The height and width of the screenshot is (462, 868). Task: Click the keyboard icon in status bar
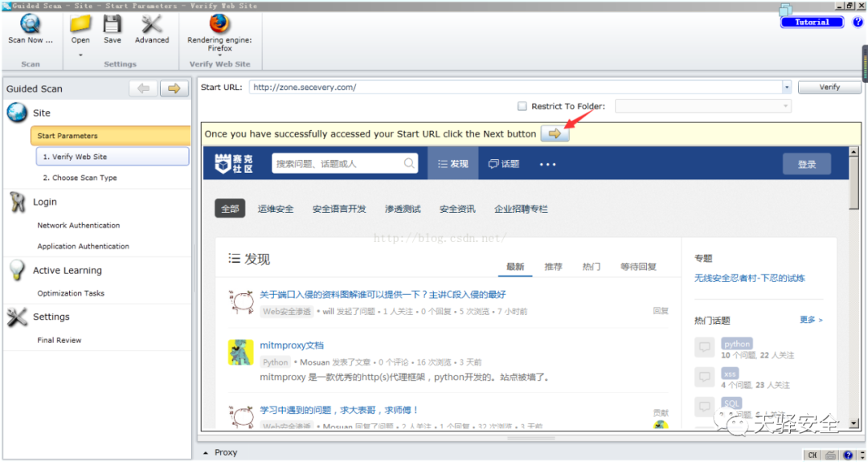831,455
